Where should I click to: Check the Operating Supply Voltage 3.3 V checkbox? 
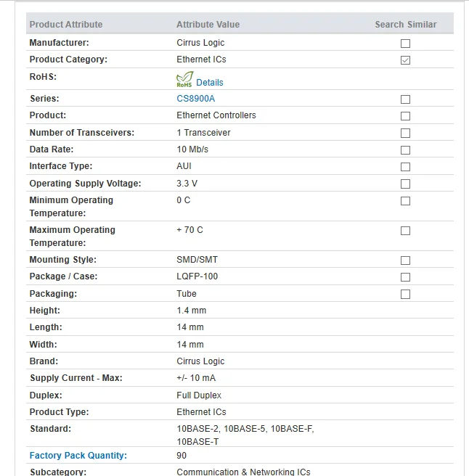(405, 184)
